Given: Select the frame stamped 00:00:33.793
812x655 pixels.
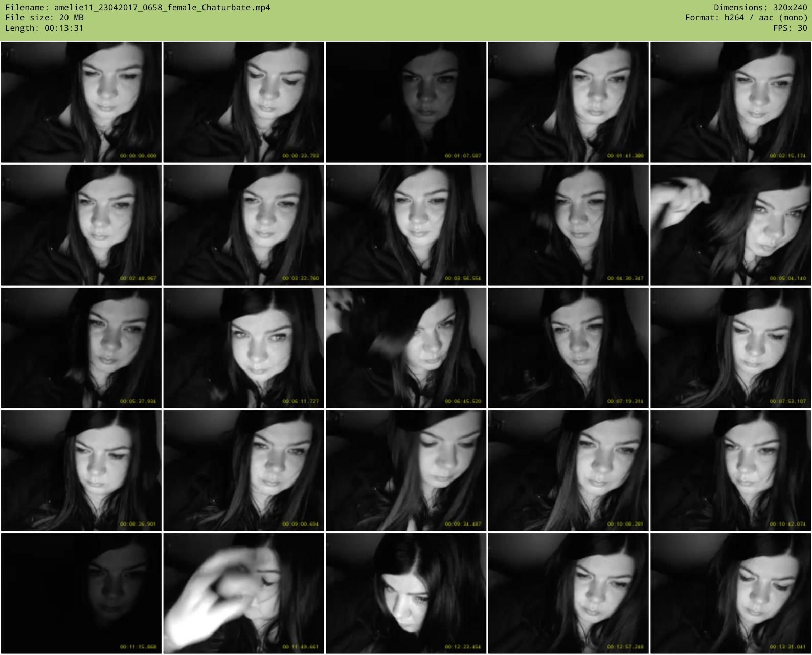Looking at the screenshot, I should pos(243,102).
